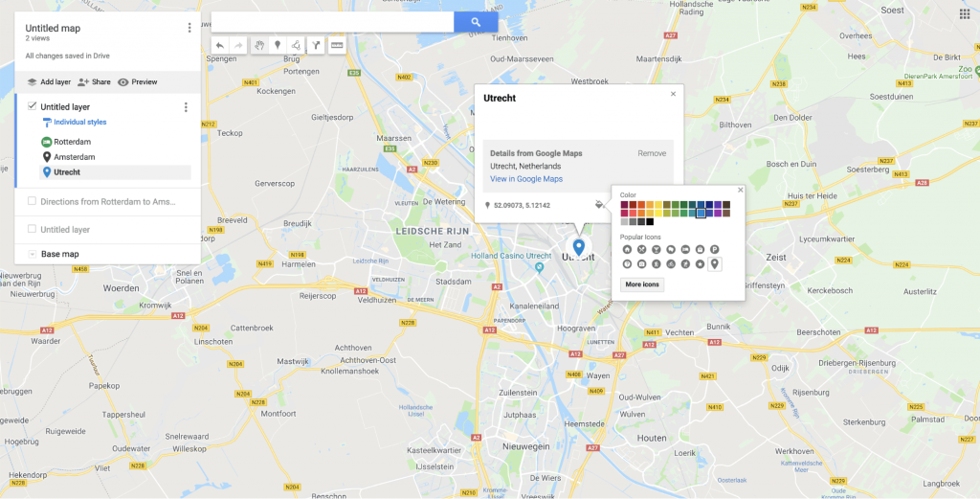Viewport: 980px width, 499px height.
Task: Select the measure distances ruler tool
Action: coord(337,45)
